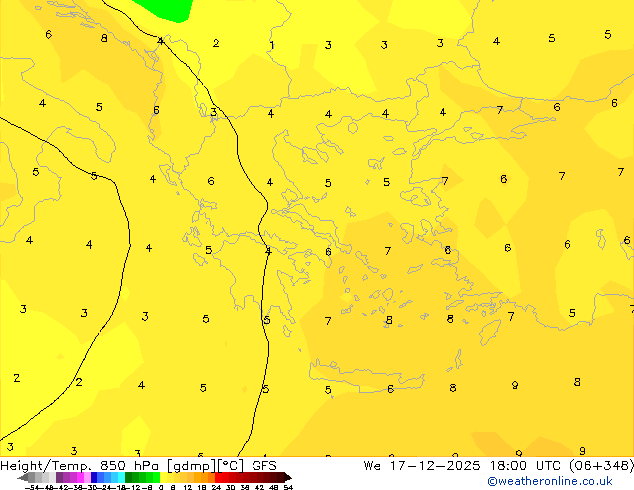This screenshot has width=634, height=490.
Task: Pick the bright yellow legend swatch
Action: coord(163,477)
